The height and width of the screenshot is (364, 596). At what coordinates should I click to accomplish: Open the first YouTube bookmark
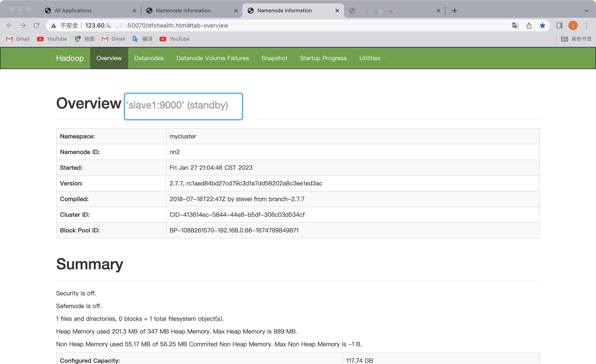click(52, 39)
